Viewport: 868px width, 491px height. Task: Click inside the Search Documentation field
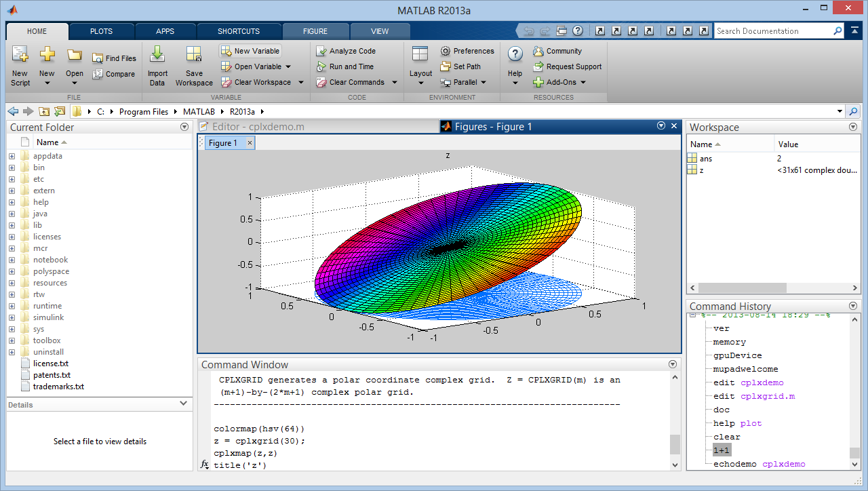(773, 31)
